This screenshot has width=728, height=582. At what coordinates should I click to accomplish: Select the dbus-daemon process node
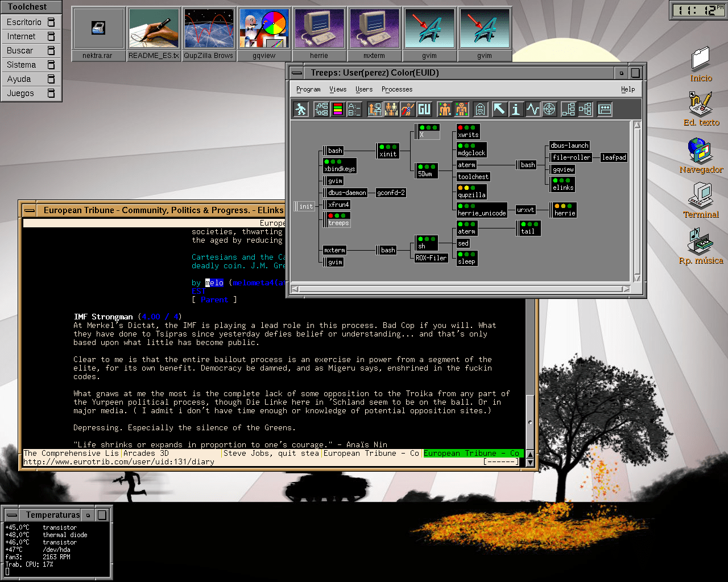pos(345,193)
